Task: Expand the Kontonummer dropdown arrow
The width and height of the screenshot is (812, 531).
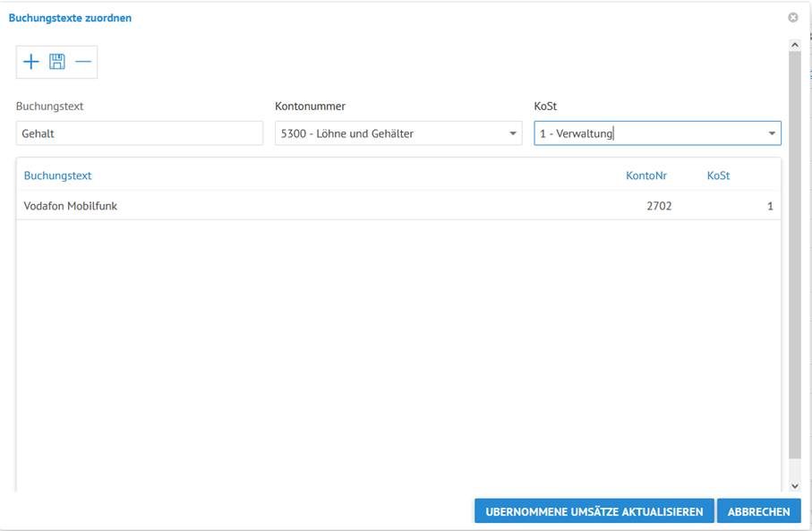Action: pyautogui.click(x=513, y=133)
